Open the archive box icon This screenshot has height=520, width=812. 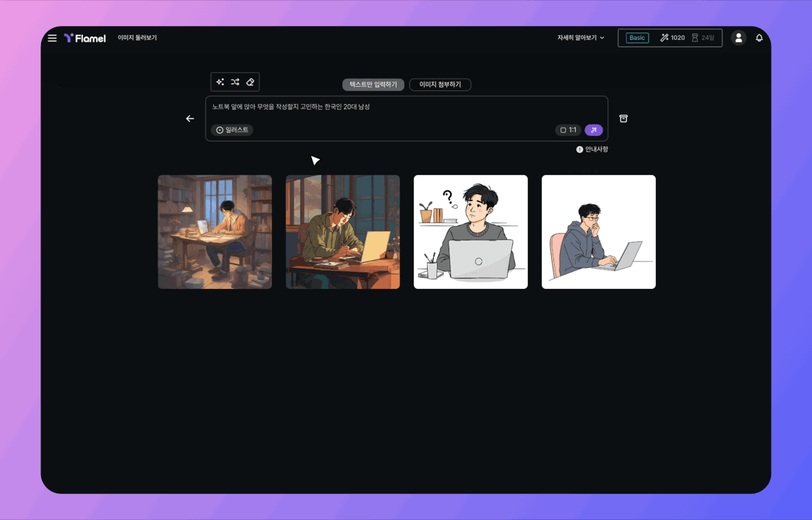pos(623,118)
